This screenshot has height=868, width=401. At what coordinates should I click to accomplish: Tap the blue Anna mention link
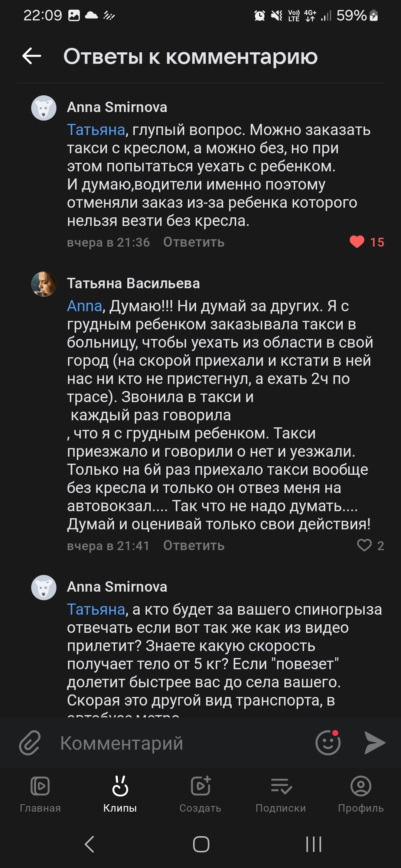tap(84, 306)
